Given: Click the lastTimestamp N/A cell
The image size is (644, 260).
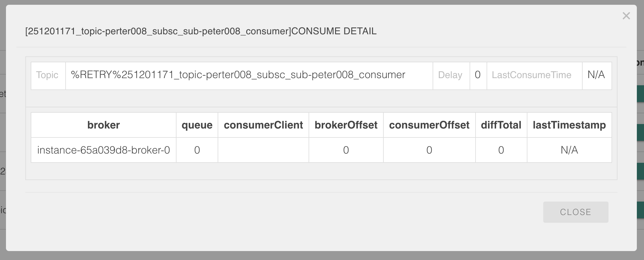Looking at the screenshot, I should tap(569, 150).
